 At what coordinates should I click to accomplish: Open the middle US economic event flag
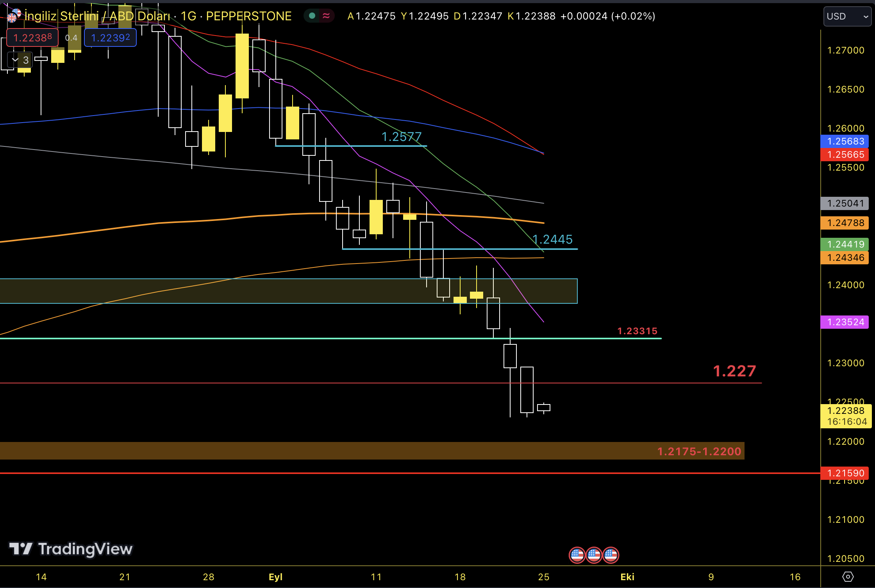594,555
